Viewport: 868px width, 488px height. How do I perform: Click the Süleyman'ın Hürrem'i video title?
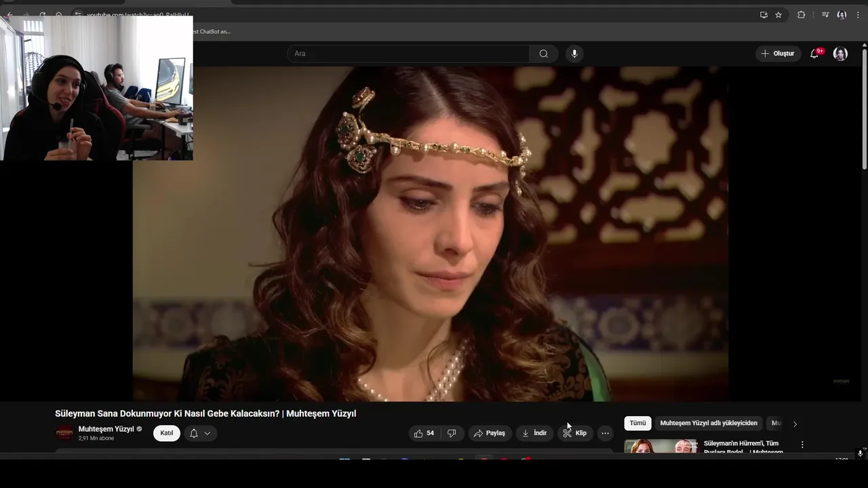point(743,447)
